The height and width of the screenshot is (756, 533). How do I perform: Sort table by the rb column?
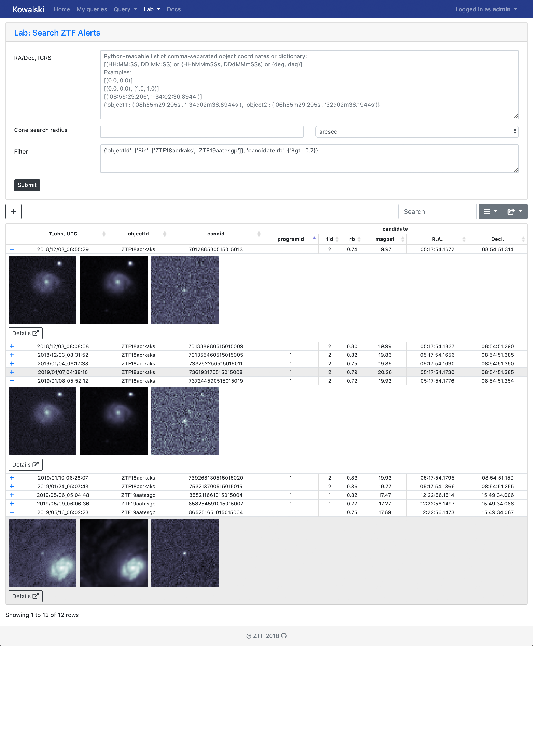pyautogui.click(x=352, y=239)
